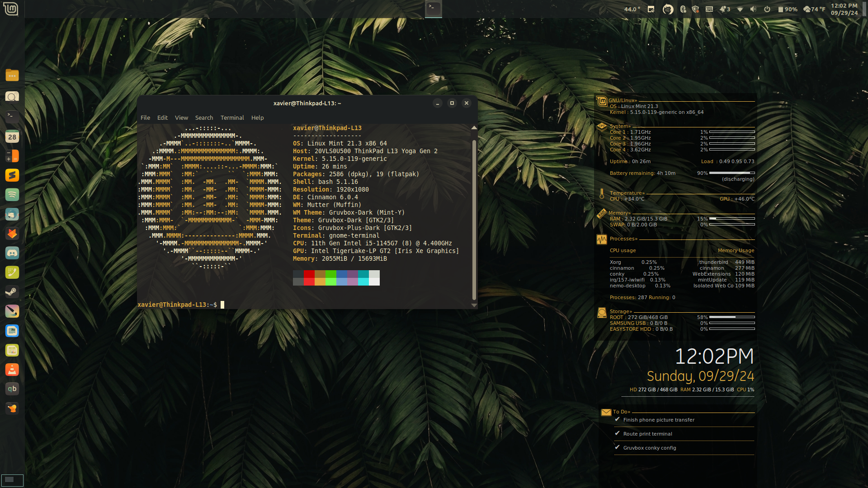
Task: Click the 'To Do»' Conky heading
Action: 622,412
